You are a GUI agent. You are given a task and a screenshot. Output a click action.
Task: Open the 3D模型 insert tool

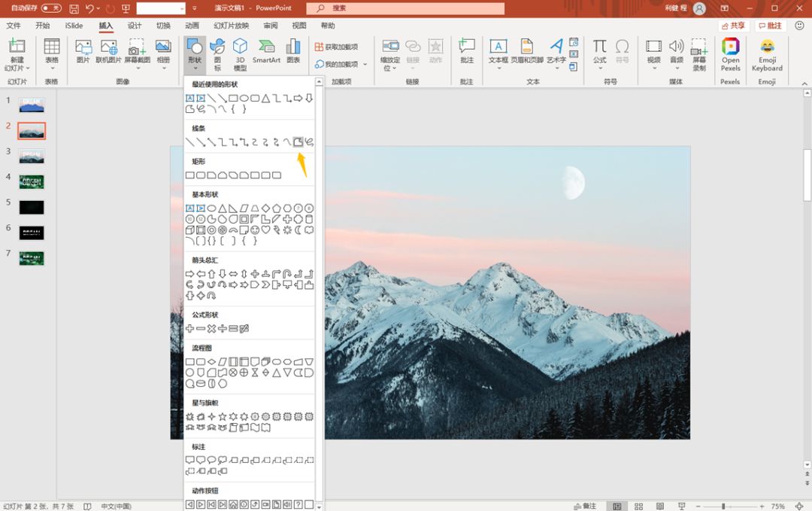(x=240, y=50)
